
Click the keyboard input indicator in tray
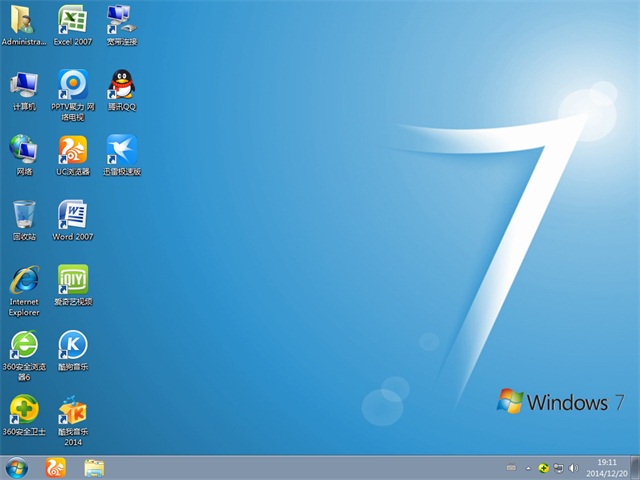coord(511,468)
